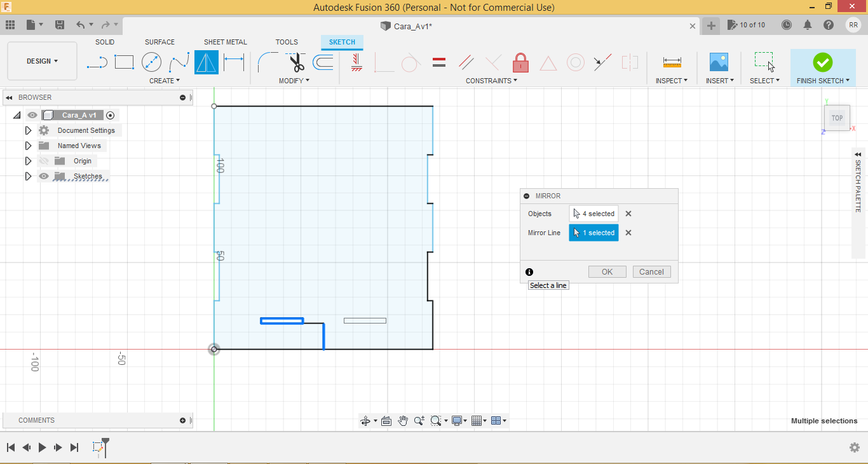Open the CONSTRAINTS dropdown menu
This screenshot has width=868, height=464.
click(x=492, y=81)
